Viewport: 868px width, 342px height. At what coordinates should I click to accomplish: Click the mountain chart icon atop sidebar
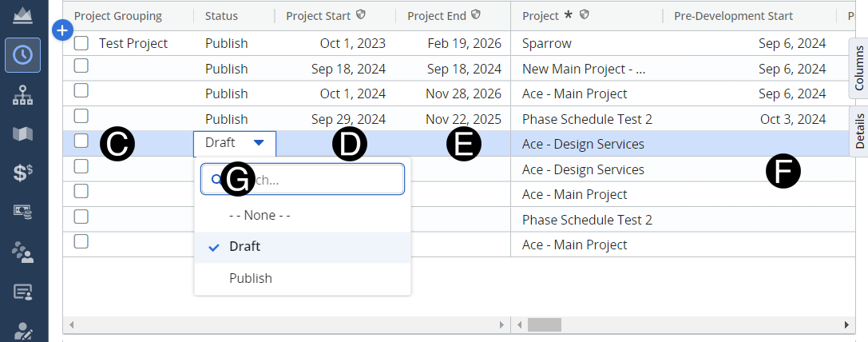point(22,14)
